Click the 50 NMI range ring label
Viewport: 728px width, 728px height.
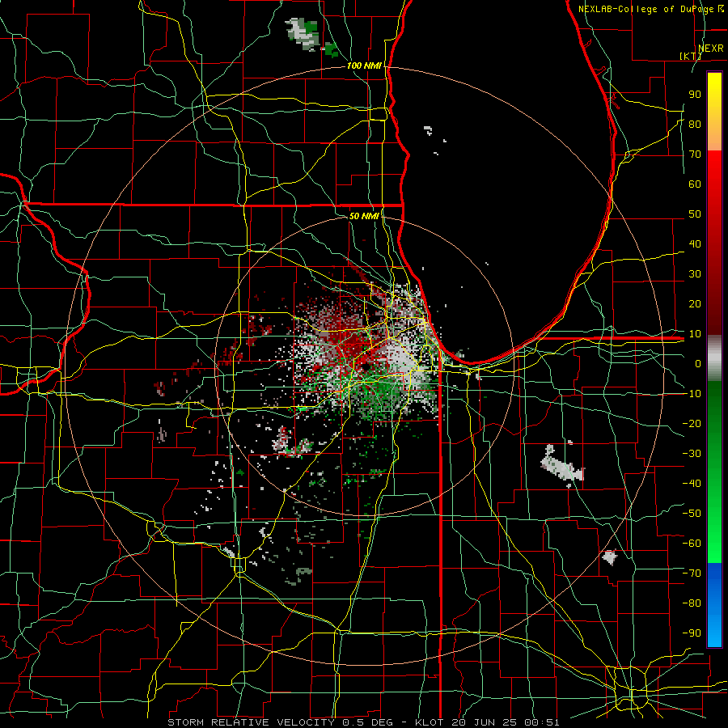[x=364, y=216]
